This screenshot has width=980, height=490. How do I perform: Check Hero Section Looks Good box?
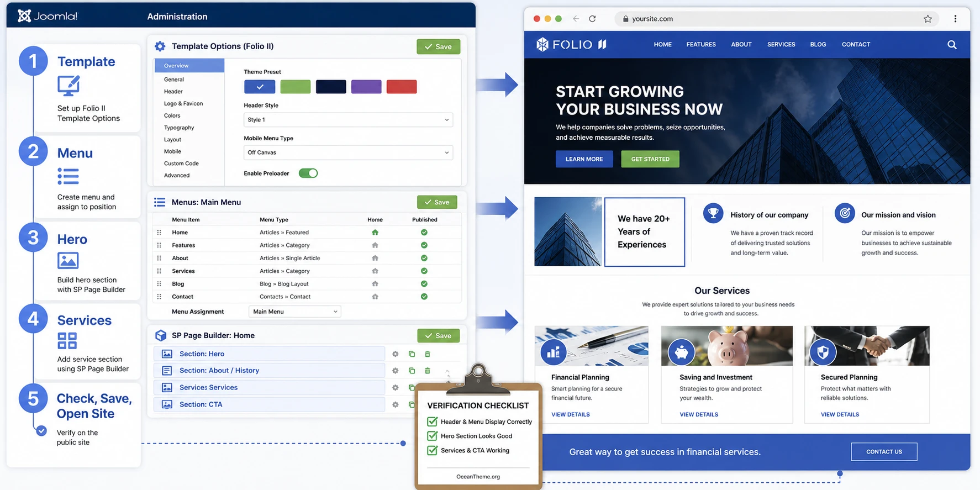tap(433, 436)
